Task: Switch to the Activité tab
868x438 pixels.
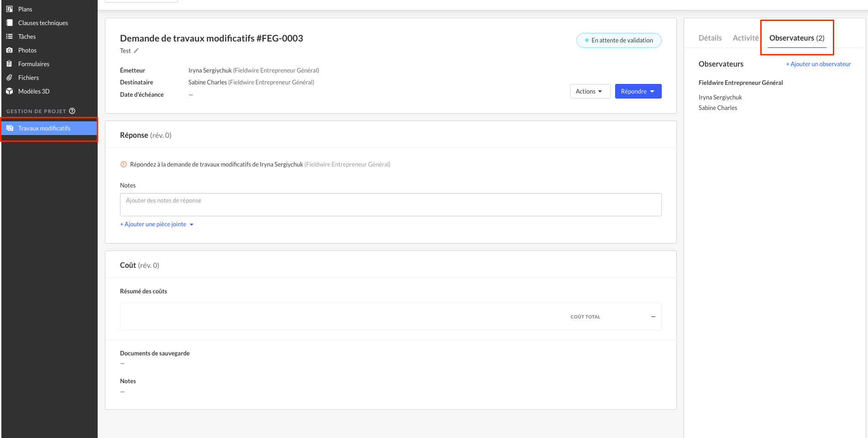Action: pyautogui.click(x=745, y=38)
